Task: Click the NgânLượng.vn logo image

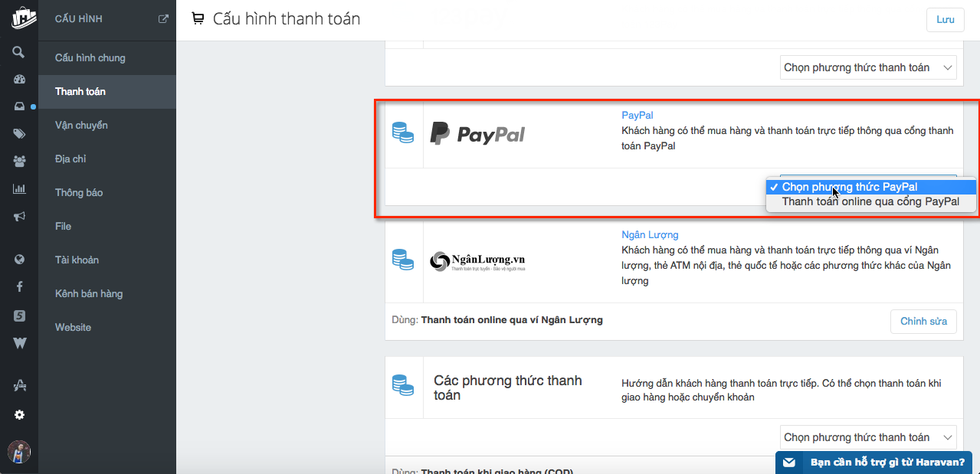Action: 477,262
